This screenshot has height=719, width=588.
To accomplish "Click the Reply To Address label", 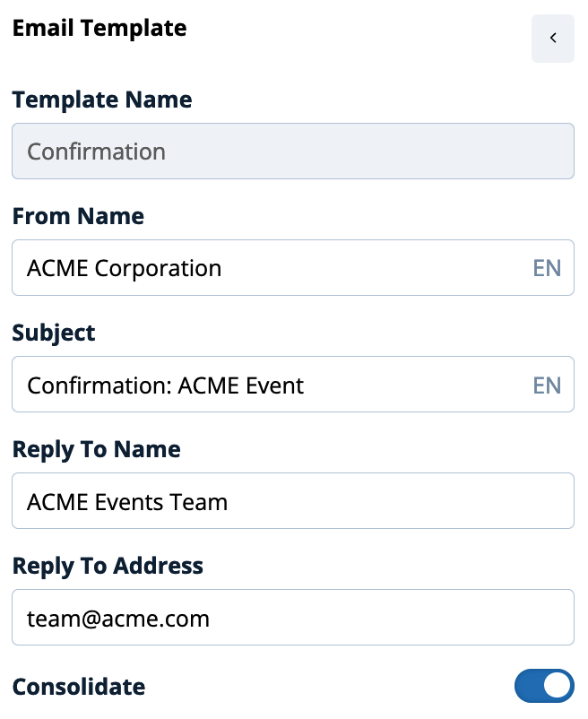I will 108,566.
